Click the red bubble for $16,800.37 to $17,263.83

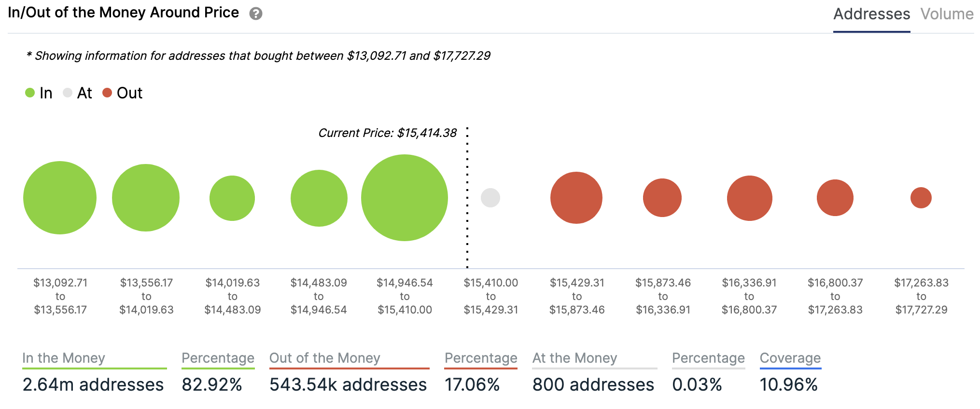(x=835, y=198)
